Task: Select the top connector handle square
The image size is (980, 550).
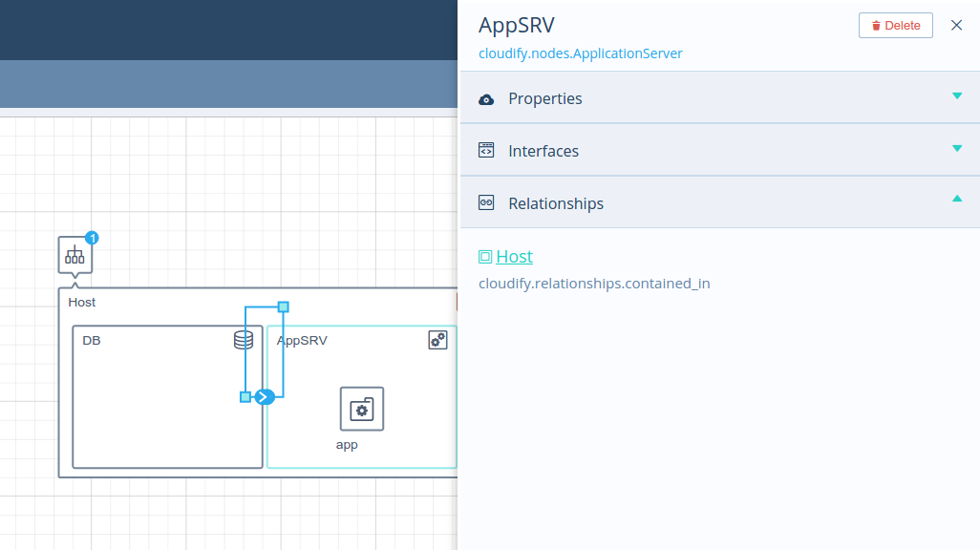Action: pos(283,307)
